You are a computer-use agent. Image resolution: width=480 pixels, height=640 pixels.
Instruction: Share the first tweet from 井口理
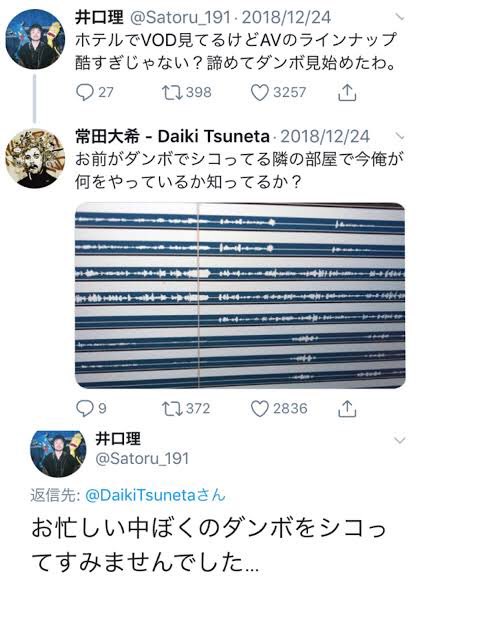click(347, 93)
